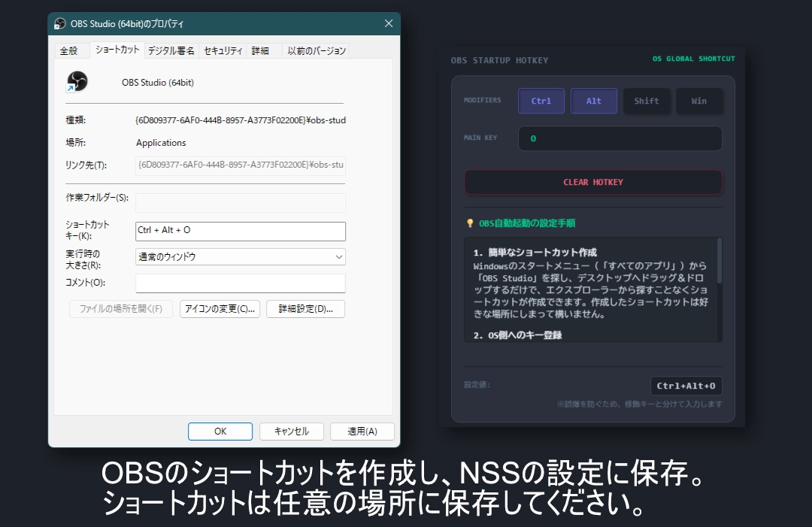Click the ショートカットキー input field

coord(241,232)
